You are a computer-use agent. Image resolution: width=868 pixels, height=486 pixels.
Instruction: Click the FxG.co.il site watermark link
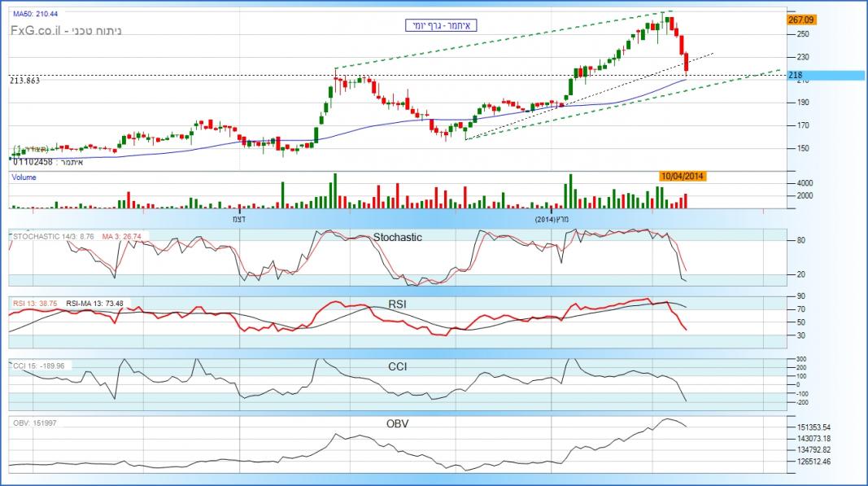tap(39, 31)
